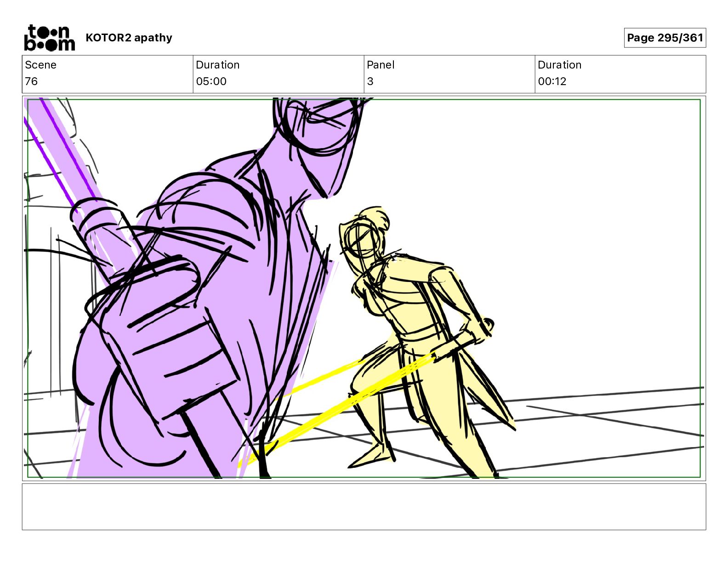Click the 'Page 295/361' indicator

(665, 38)
